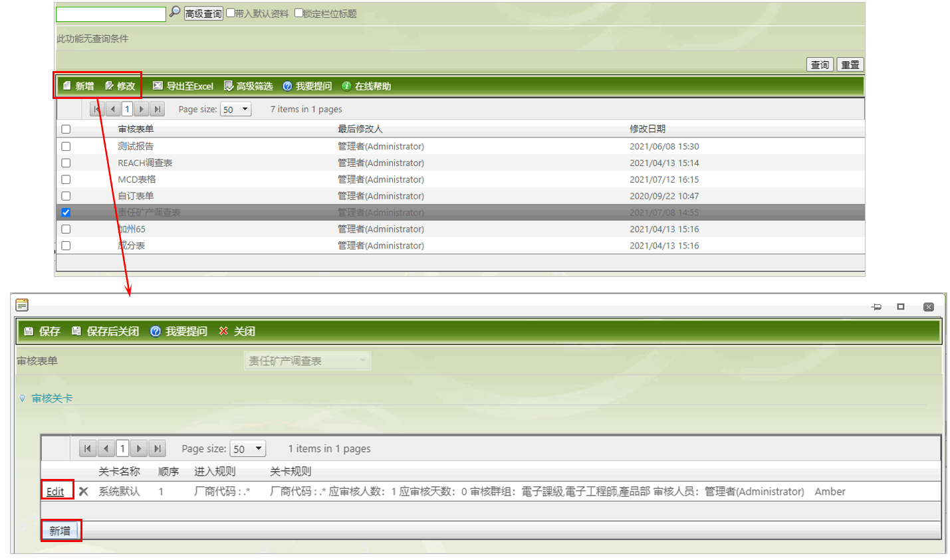Click the magnifier search icon
Viewport: 950px width, 560px height.
(x=174, y=12)
